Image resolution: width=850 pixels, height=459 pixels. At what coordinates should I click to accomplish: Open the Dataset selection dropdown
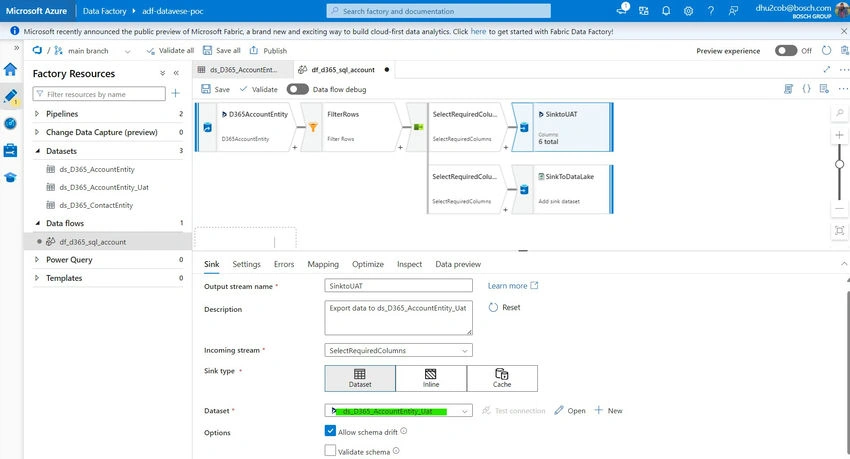point(398,411)
